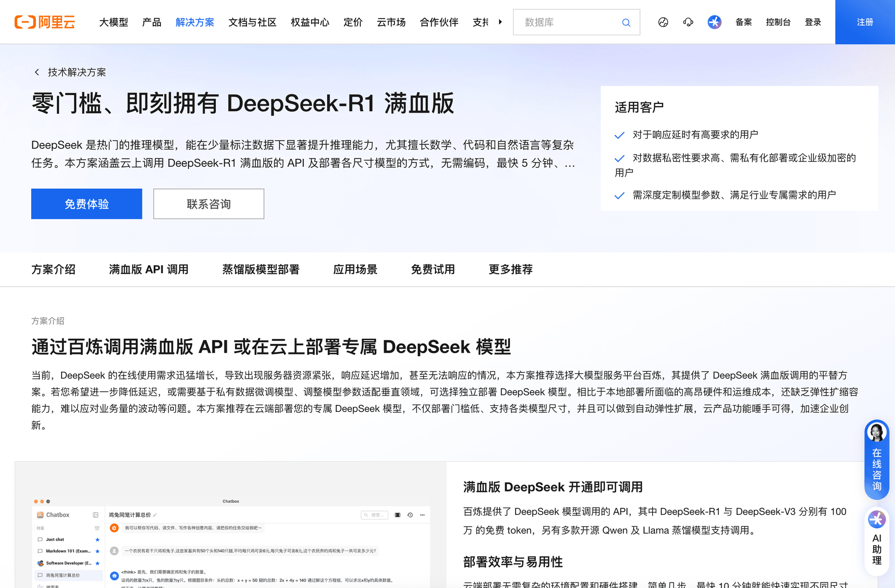Open the 定价 nav item

[x=352, y=22]
